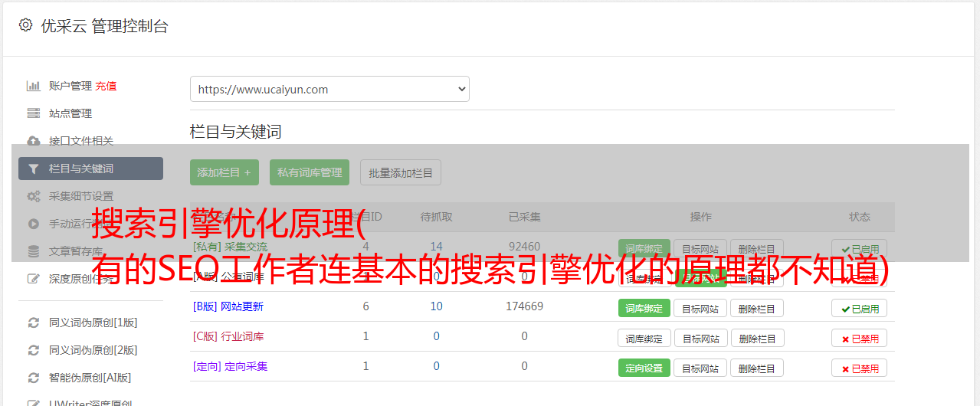Open the site dropdown showing https://www.ucaiyun.com
The height and width of the screenshot is (406, 980).
(x=329, y=89)
